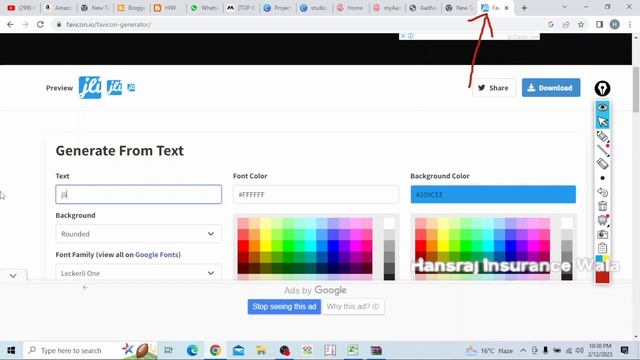Click the smallest favicon preview image
Viewport: 640px width, 360px height.
(x=131, y=87)
